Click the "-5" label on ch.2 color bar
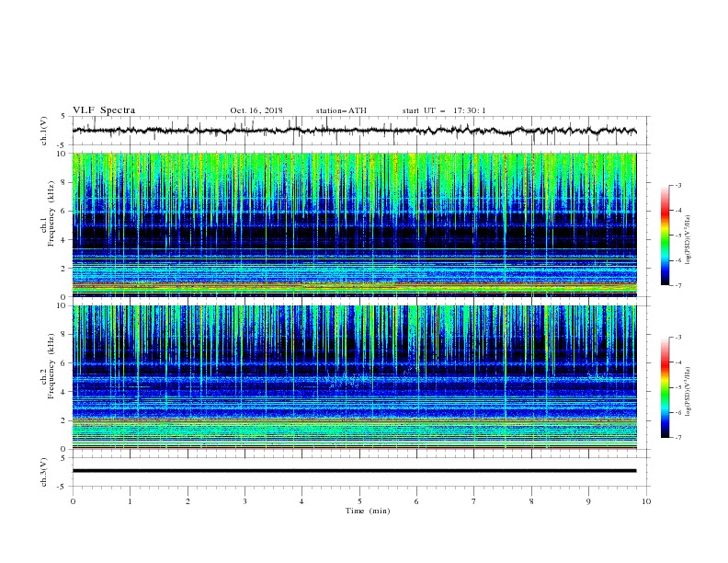This screenshot has height=563, width=728. pos(677,387)
